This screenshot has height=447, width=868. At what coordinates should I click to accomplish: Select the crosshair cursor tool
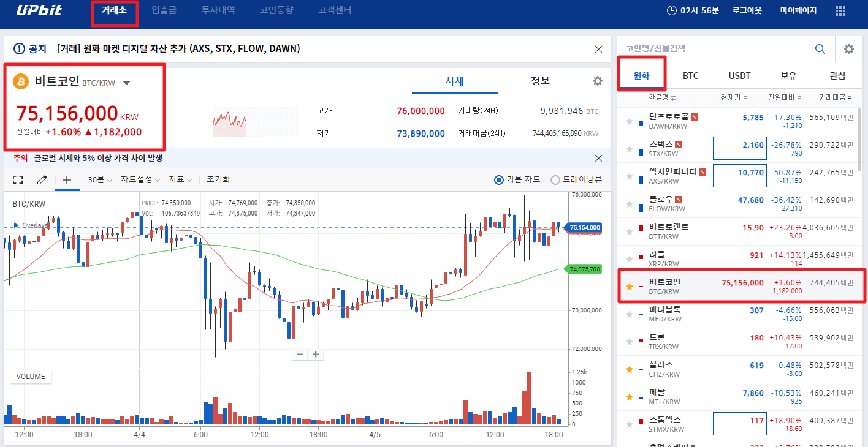point(67,179)
